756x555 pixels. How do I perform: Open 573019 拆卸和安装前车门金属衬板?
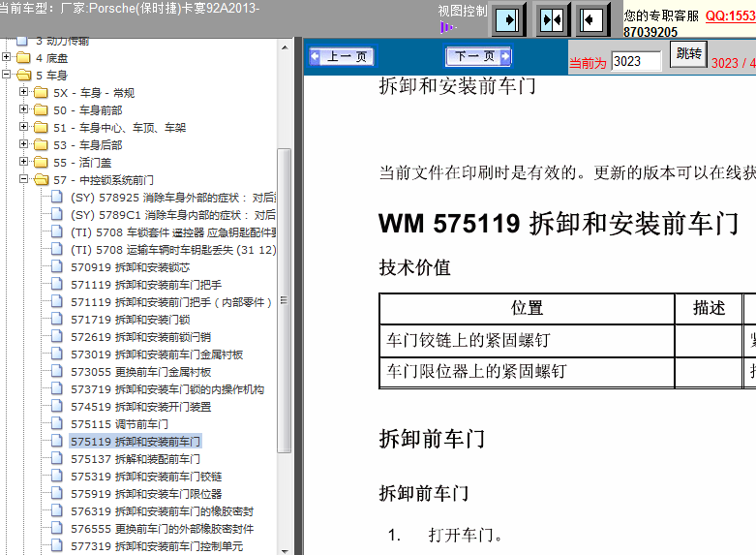[x=157, y=355]
